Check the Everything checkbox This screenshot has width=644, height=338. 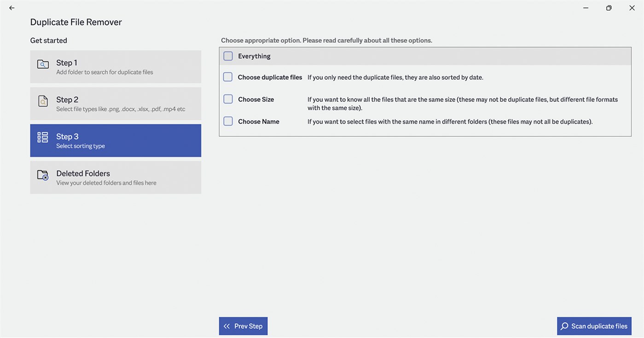coord(228,56)
